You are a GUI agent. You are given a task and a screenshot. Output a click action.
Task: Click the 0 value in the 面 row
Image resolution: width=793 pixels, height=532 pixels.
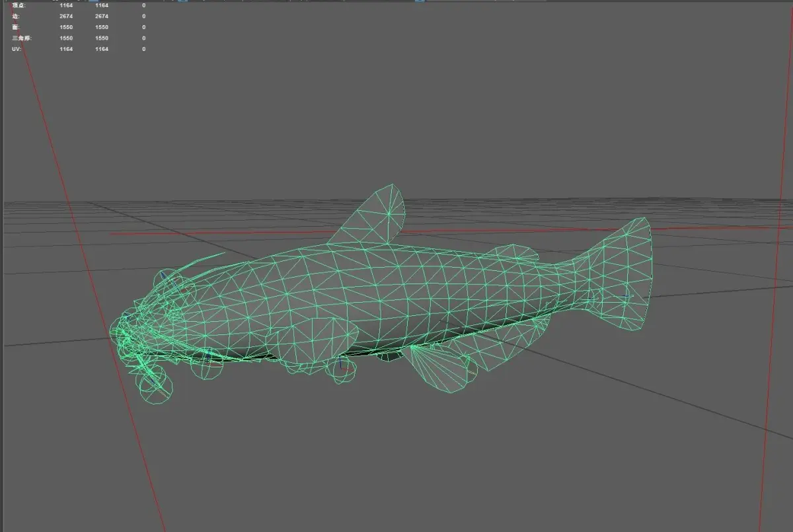point(143,27)
